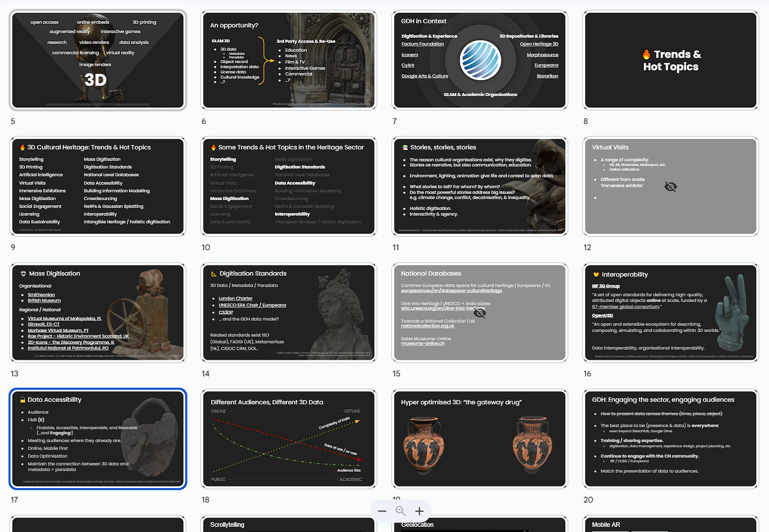Choose the greyed-out 'Virtual Visits' slide
Screen dimensions: 769x532
(671, 186)
